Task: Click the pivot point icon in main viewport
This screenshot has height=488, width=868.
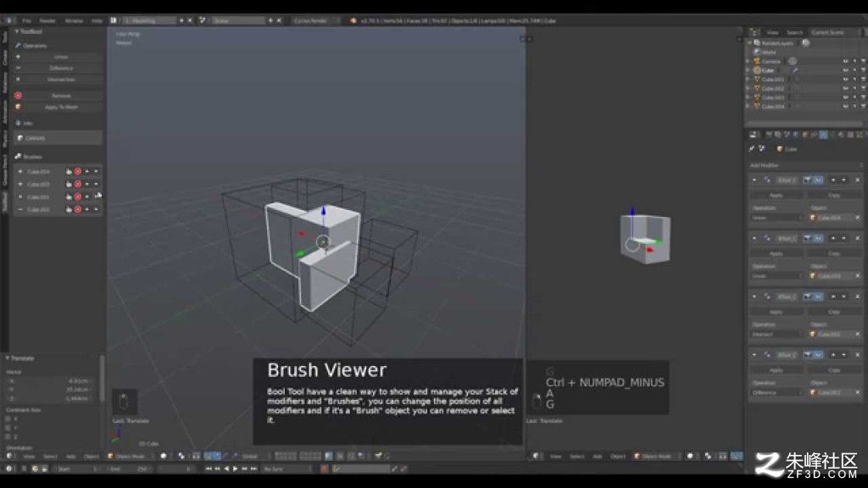Action: tap(181, 457)
